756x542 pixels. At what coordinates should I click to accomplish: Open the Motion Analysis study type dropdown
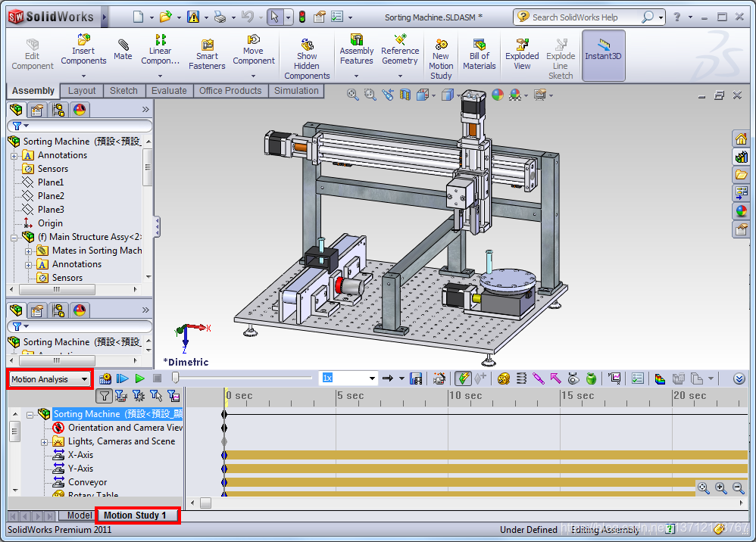click(50, 380)
